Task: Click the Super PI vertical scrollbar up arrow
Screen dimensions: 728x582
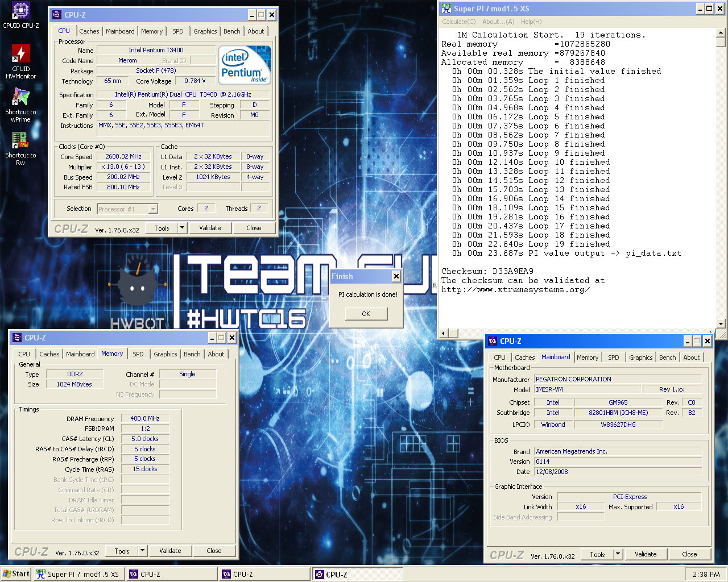Action: [x=721, y=33]
